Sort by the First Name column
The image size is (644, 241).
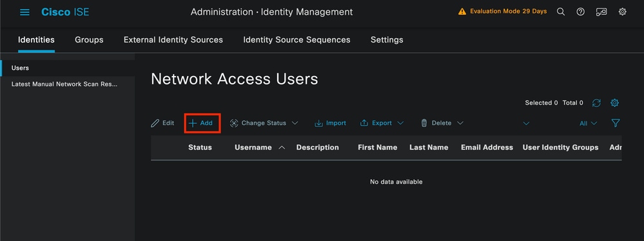coord(378,148)
